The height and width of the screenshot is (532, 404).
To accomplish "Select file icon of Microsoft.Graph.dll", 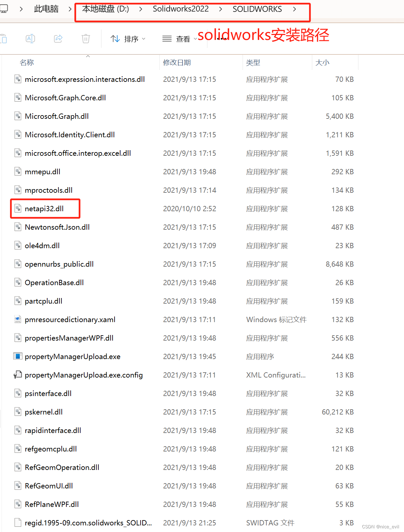I will [18, 116].
